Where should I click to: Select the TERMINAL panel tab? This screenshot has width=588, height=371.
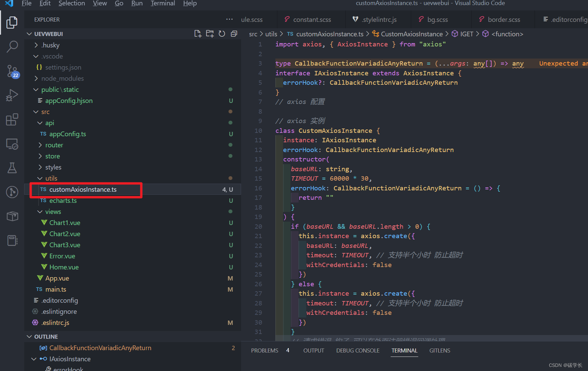tap(404, 350)
